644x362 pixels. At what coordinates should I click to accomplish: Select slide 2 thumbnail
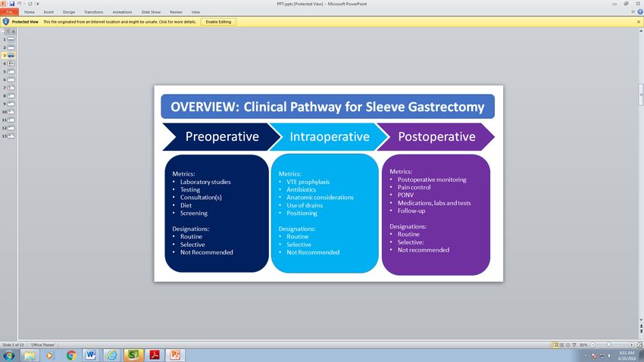11,48
